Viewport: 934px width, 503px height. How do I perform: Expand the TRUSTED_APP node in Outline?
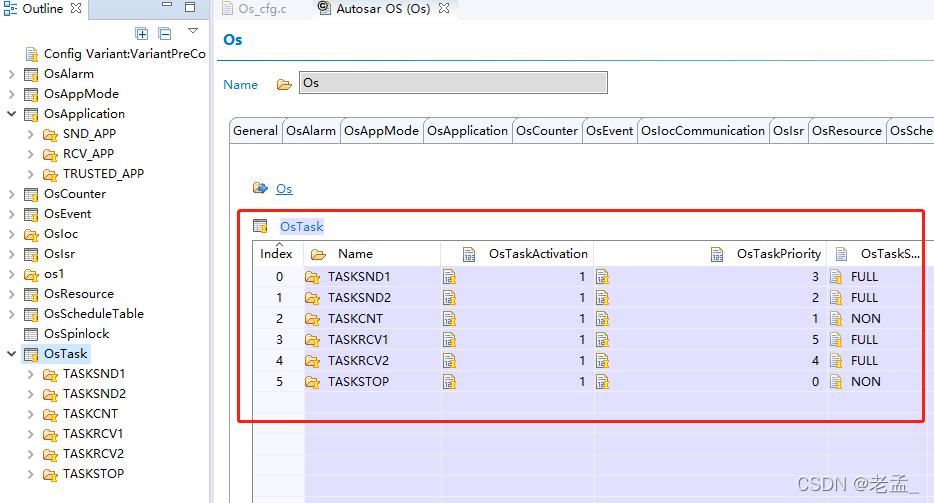click(x=30, y=174)
